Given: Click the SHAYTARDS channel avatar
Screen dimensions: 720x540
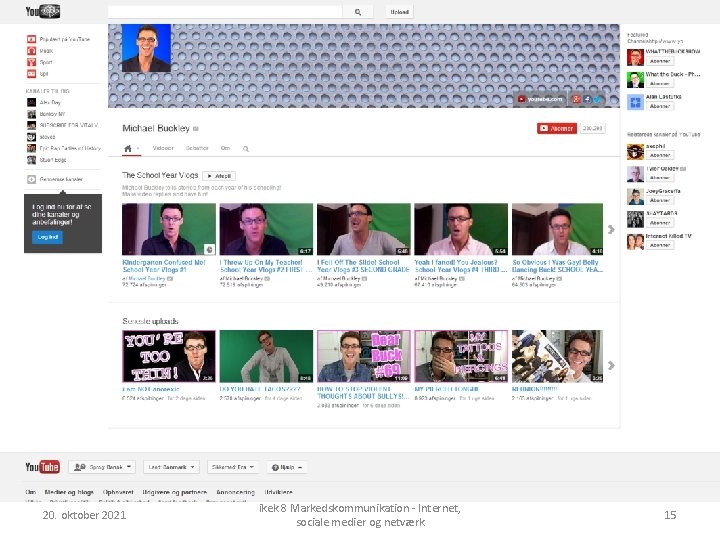Looking at the screenshot, I should 636,219.
